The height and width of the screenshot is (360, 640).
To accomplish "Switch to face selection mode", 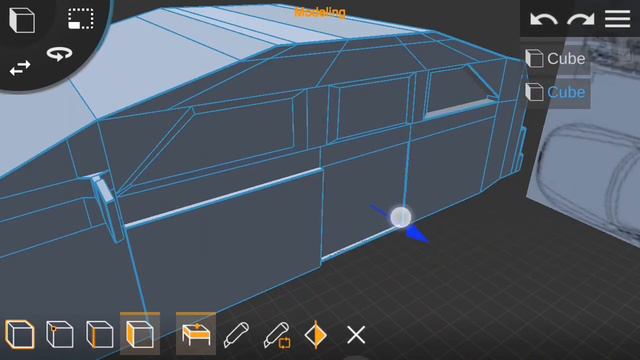I will pyautogui.click(x=140, y=334).
